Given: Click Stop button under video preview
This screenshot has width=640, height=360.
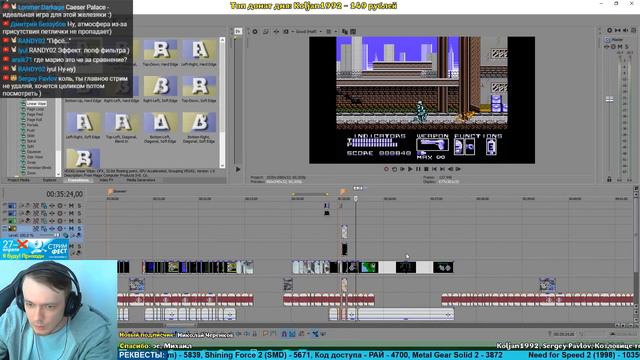Looking at the screenshot, I should click(426, 169).
